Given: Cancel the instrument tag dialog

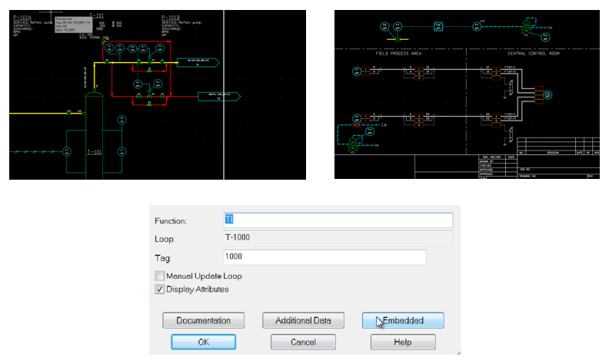Looking at the screenshot, I should tap(302, 342).
